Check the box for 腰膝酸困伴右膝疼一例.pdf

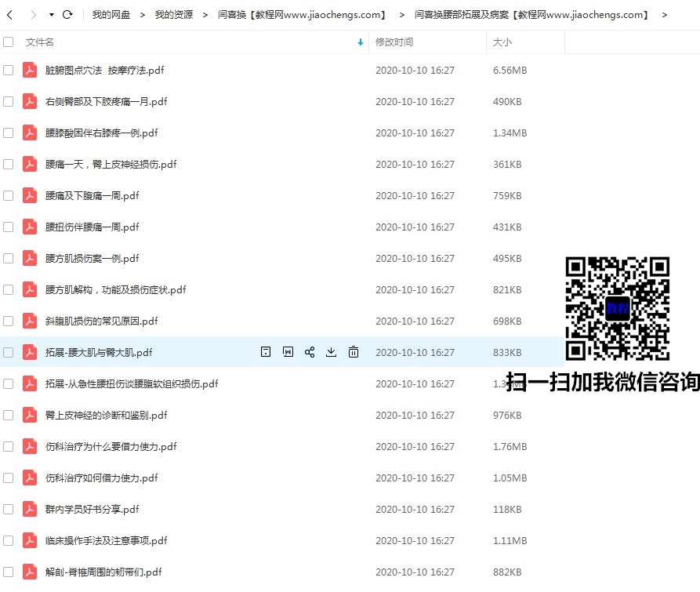(8, 133)
